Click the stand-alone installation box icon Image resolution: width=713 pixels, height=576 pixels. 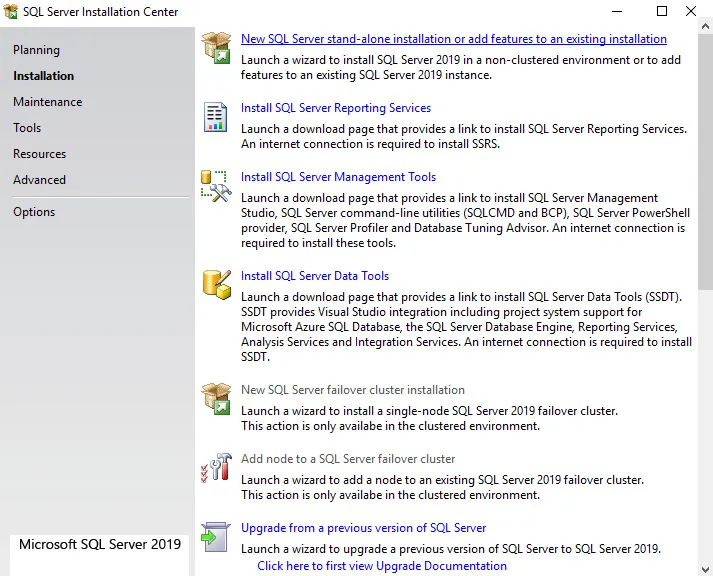[x=216, y=48]
